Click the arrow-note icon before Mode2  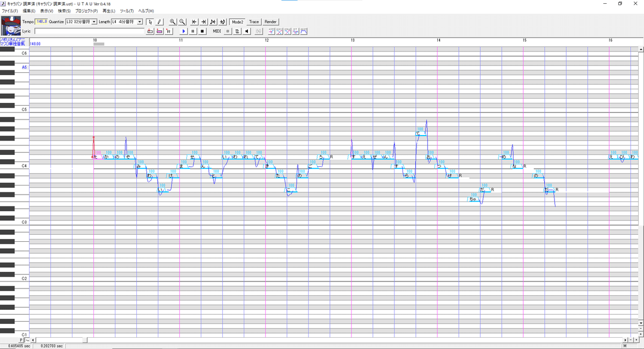click(223, 22)
